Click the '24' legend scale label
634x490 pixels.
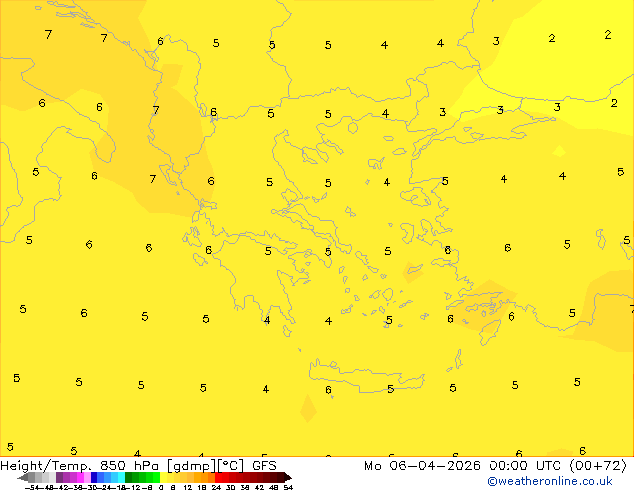click(x=216, y=488)
